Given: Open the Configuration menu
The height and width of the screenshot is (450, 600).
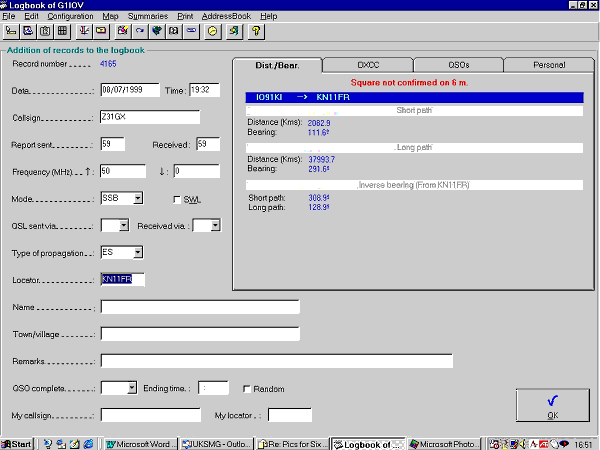Looking at the screenshot, I should click(70, 16).
